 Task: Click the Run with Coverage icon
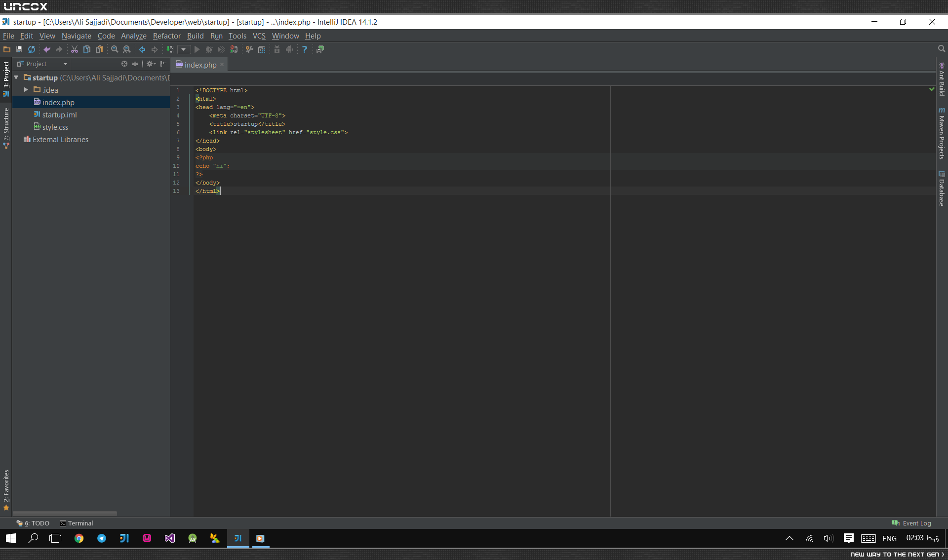point(222,49)
